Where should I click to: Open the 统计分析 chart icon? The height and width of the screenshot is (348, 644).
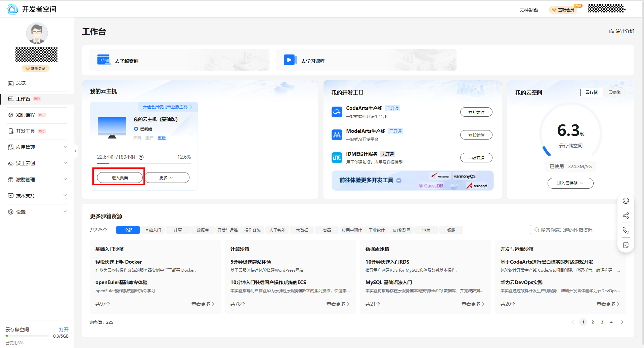tap(611, 31)
